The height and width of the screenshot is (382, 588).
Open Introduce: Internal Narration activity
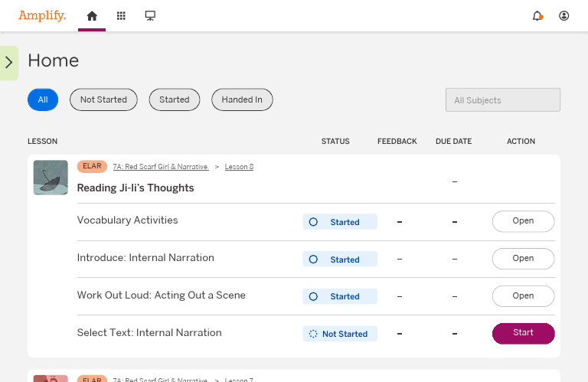(523, 259)
